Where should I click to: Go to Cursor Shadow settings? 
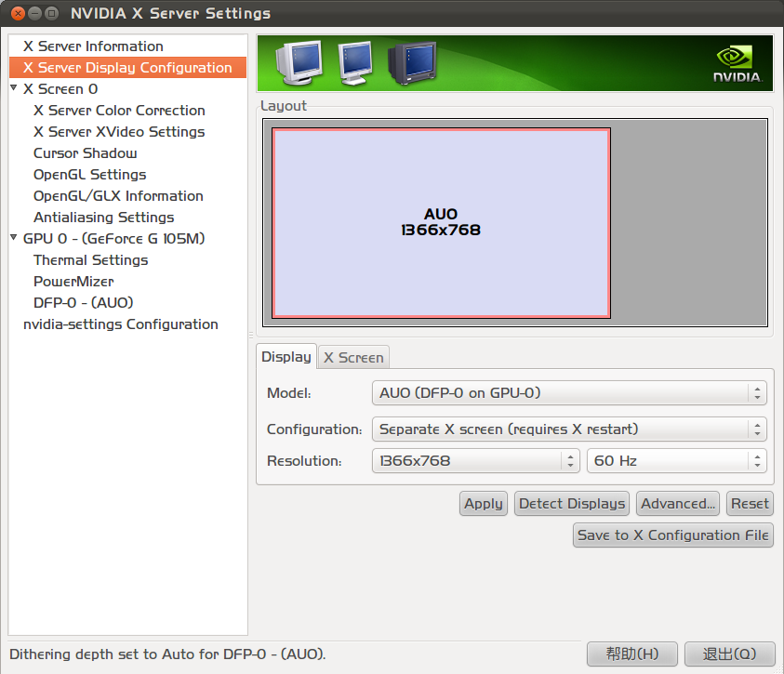[85, 153]
